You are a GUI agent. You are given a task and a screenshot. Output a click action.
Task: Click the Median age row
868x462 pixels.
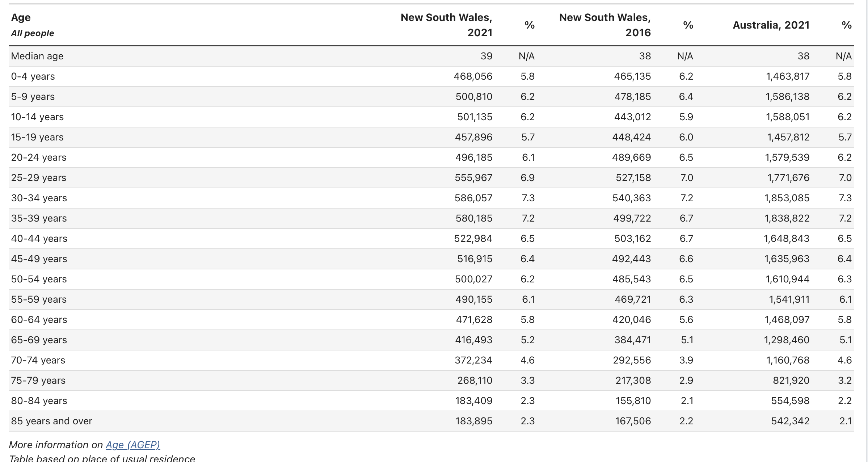(37, 56)
